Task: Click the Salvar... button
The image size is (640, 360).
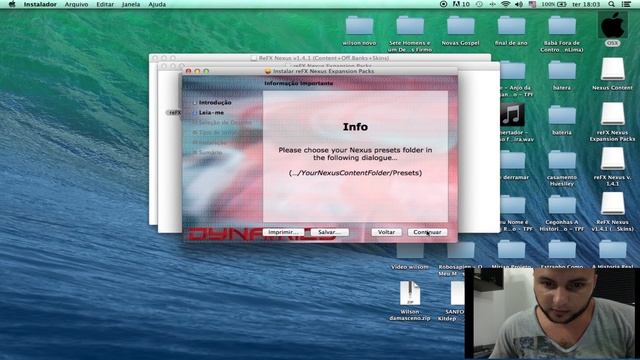Action: coord(329,232)
